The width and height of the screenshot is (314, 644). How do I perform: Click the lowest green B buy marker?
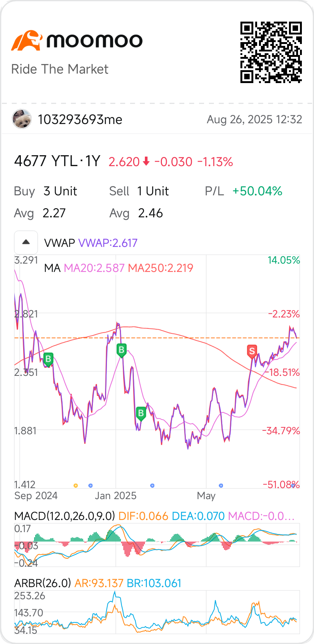point(141,413)
